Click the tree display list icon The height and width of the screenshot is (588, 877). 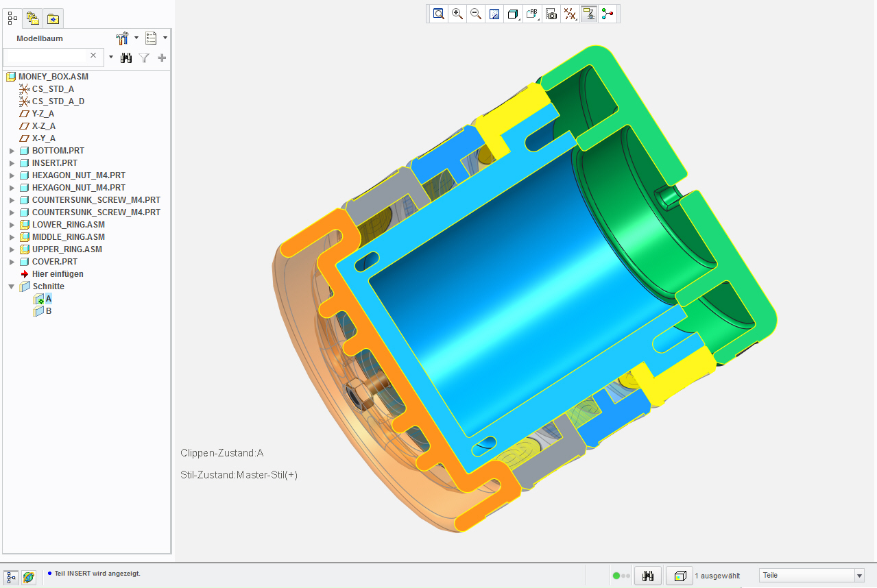152,38
